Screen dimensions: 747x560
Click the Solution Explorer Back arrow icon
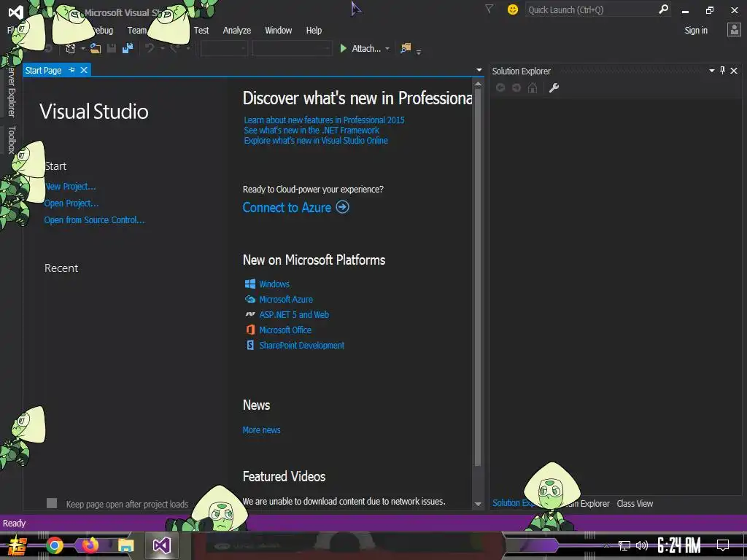[500, 87]
